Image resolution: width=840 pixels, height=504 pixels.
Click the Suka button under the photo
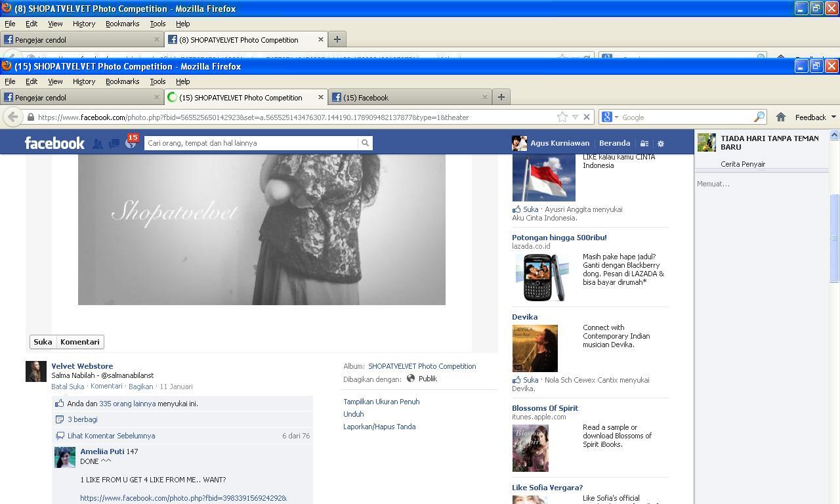click(x=43, y=342)
